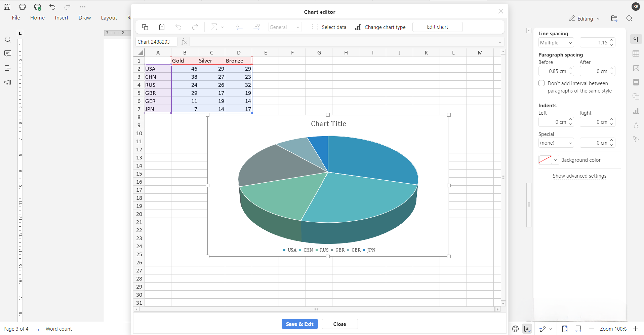Select Table settings icon on the sidebar
Screen dimensions: 644x335
click(636, 53)
